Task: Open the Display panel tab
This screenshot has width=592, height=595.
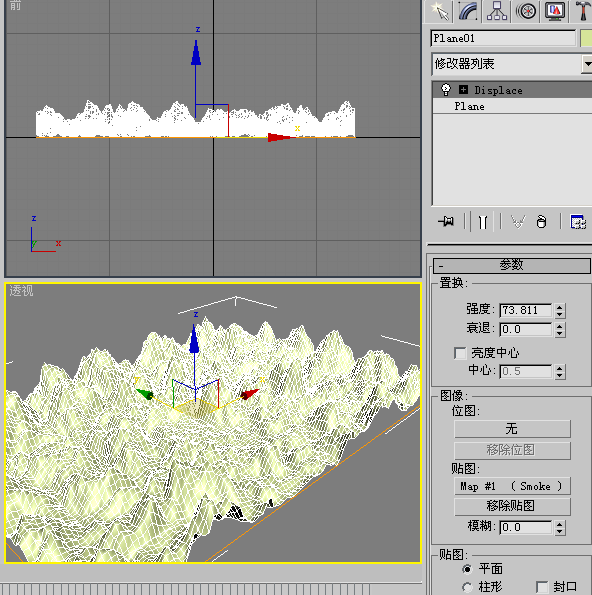Action: (x=555, y=11)
